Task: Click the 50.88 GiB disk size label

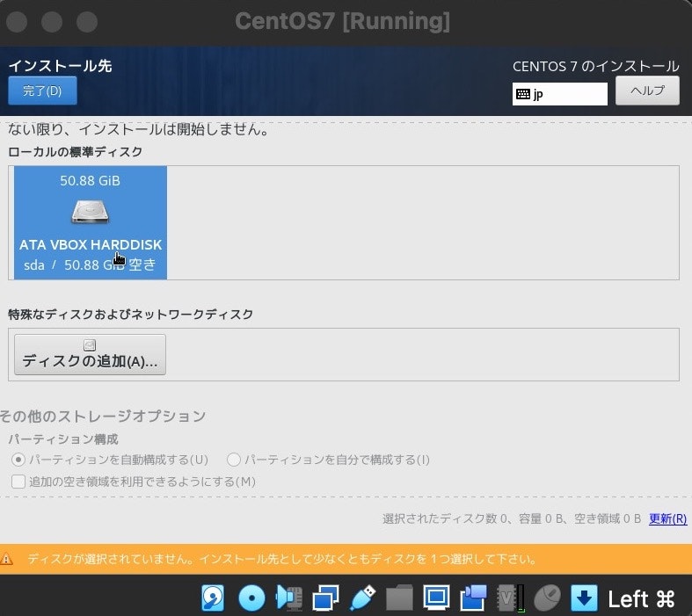Action: [x=90, y=181]
